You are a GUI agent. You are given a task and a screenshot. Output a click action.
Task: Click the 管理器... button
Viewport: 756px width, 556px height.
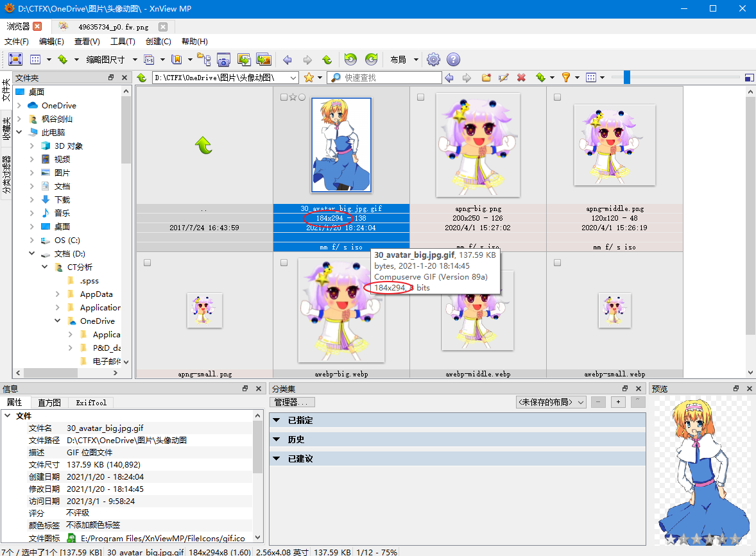pos(292,402)
